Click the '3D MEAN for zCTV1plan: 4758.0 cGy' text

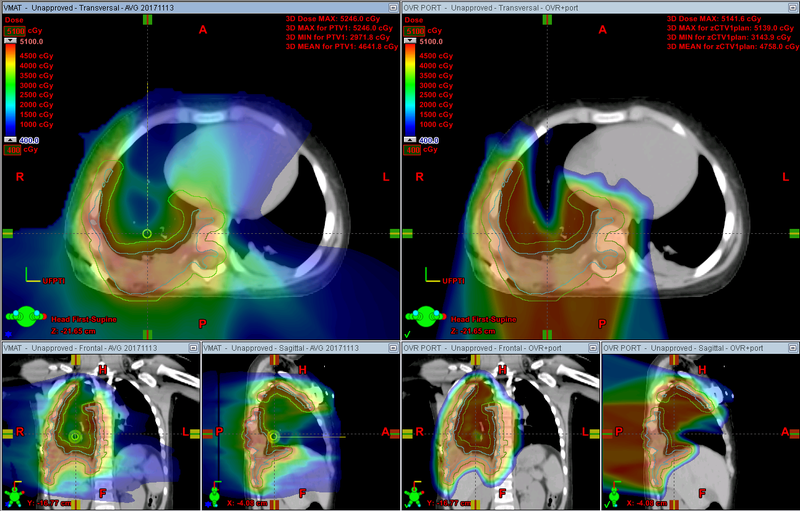(x=733, y=46)
